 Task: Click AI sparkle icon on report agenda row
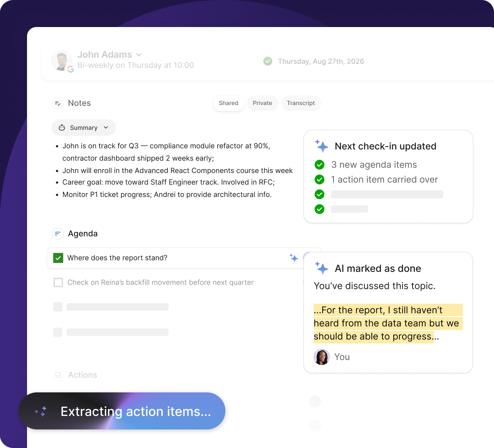294,258
